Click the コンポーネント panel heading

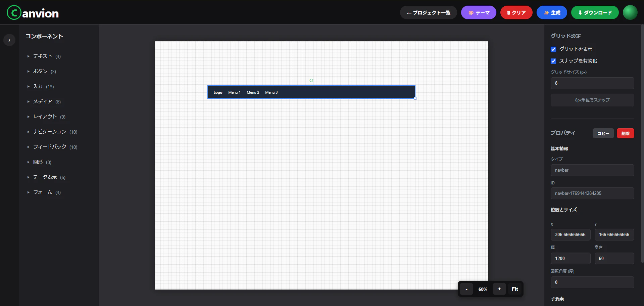[x=44, y=36]
